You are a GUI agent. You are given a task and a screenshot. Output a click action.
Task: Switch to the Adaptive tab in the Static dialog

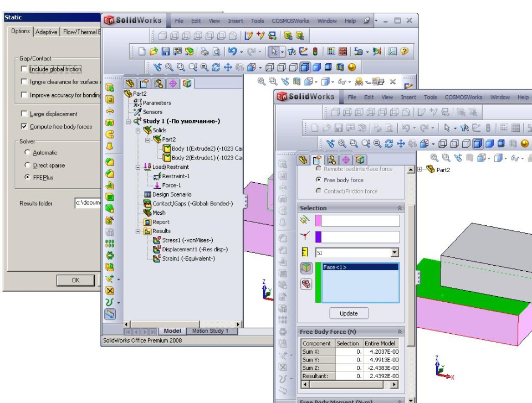coord(47,32)
